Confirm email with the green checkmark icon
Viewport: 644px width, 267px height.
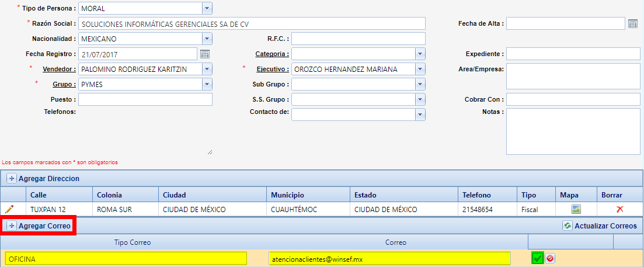pyautogui.click(x=537, y=258)
